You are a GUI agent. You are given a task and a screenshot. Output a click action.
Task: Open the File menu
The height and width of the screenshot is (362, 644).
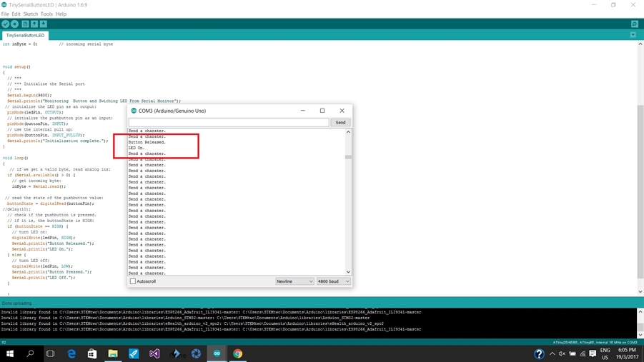(x=5, y=14)
